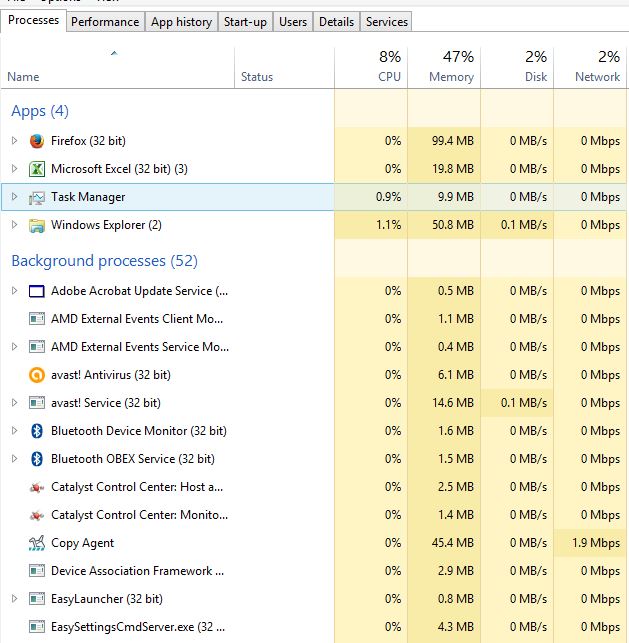
Task: Select Device Association Framework process name
Action: tap(137, 571)
